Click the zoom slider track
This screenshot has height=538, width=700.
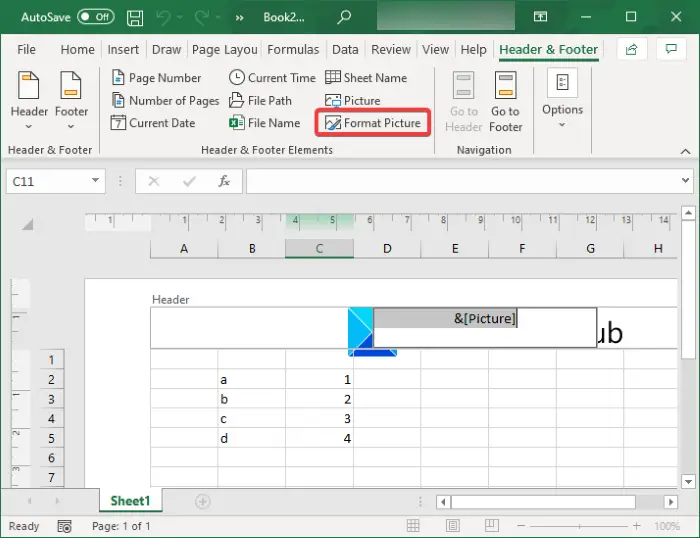coord(579,526)
